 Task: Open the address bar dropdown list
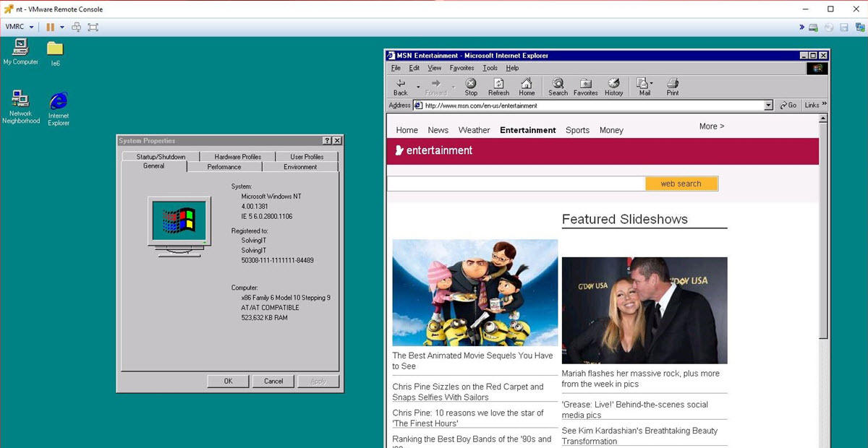[x=769, y=105]
